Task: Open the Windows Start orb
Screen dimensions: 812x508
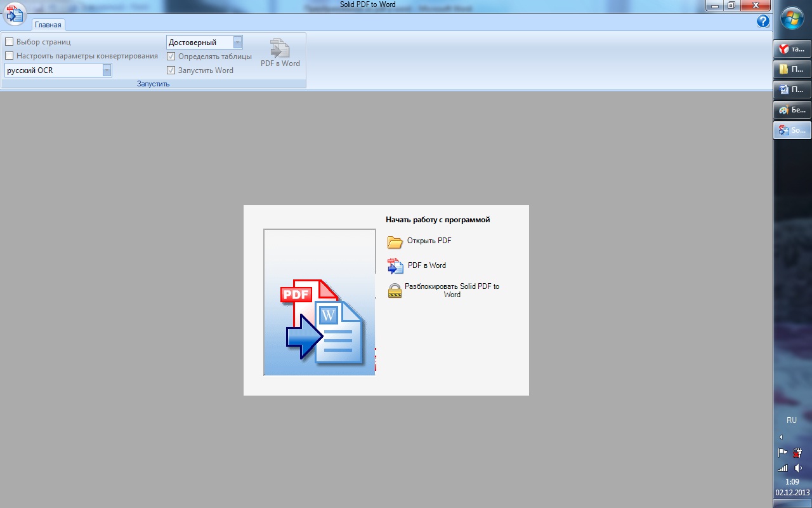Action: pos(792,19)
